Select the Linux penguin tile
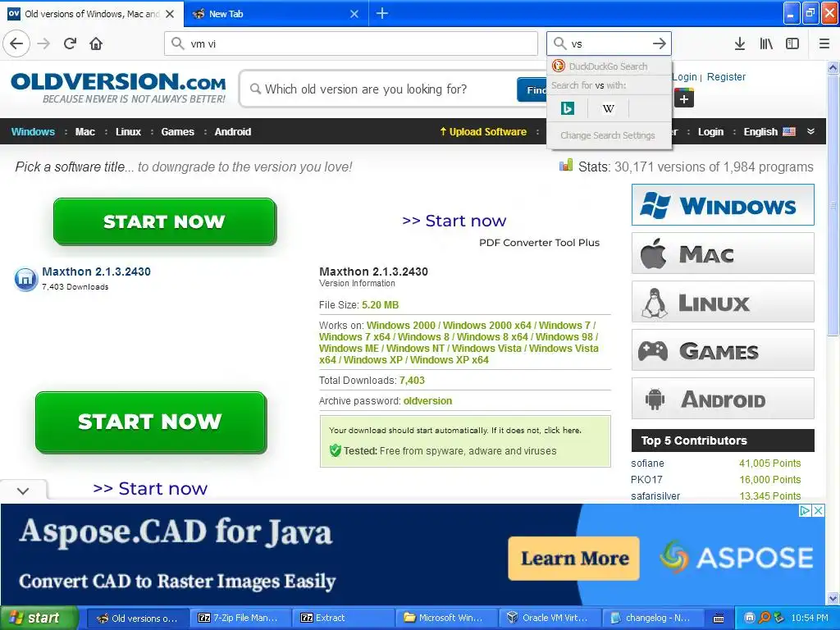840x630 pixels. click(723, 302)
